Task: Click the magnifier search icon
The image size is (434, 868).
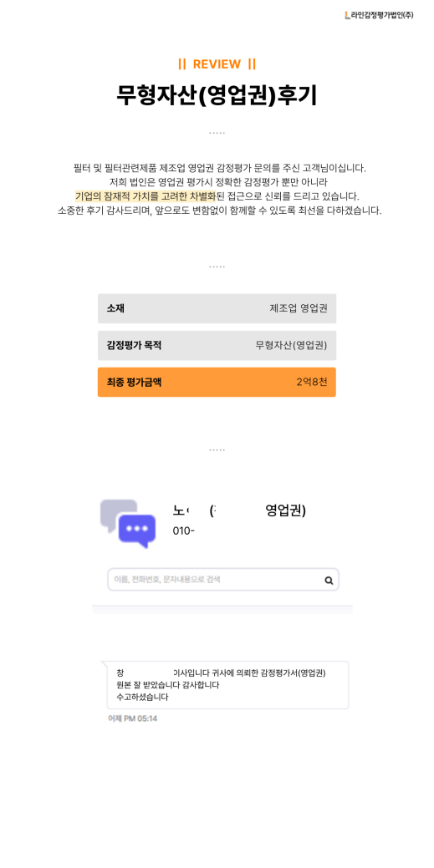Action: click(329, 580)
